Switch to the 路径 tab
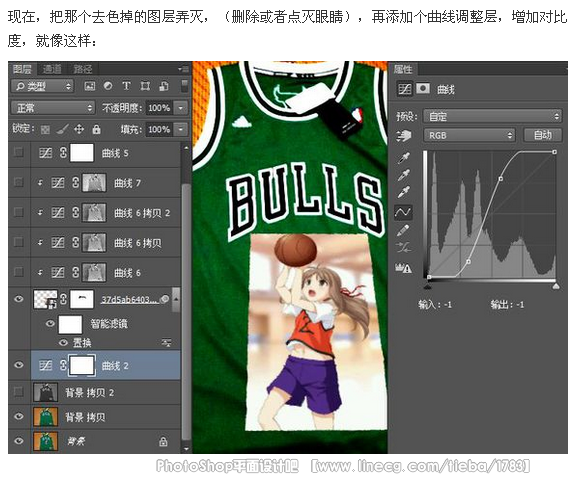Viewport: 580px width, 483px height. [82, 69]
